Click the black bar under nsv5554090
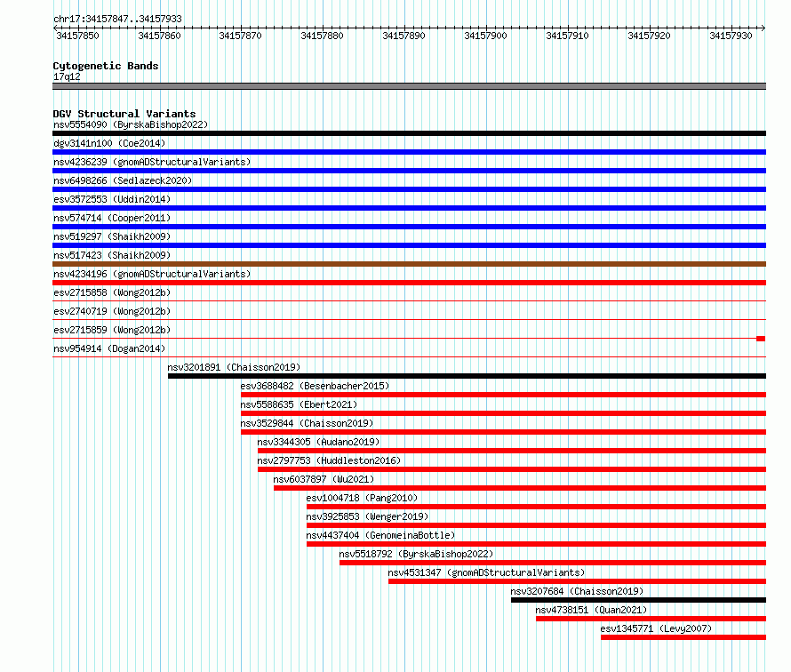Screen dimensions: 791x672 [409, 133]
